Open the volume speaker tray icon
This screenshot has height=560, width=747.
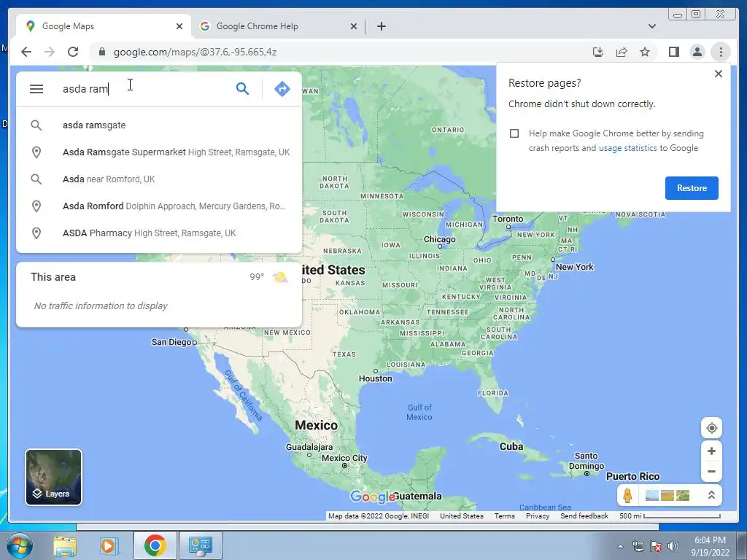[x=673, y=546]
